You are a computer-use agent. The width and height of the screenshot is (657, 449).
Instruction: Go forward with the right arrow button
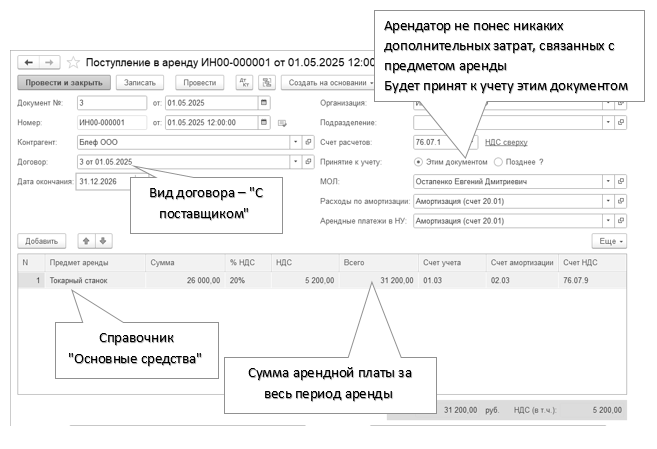[49, 62]
